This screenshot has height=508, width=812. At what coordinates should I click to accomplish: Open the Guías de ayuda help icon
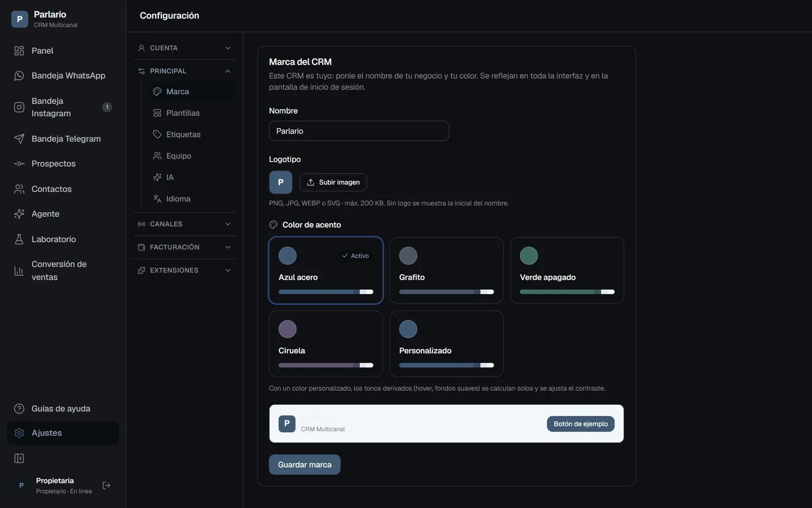(19, 409)
